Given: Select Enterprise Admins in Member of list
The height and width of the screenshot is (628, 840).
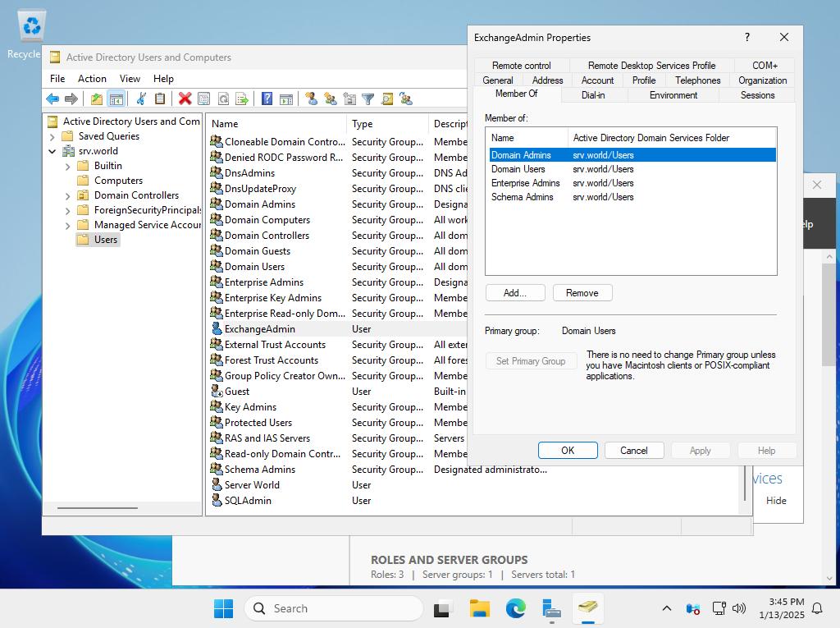Looking at the screenshot, I should (x=632, y=183).
